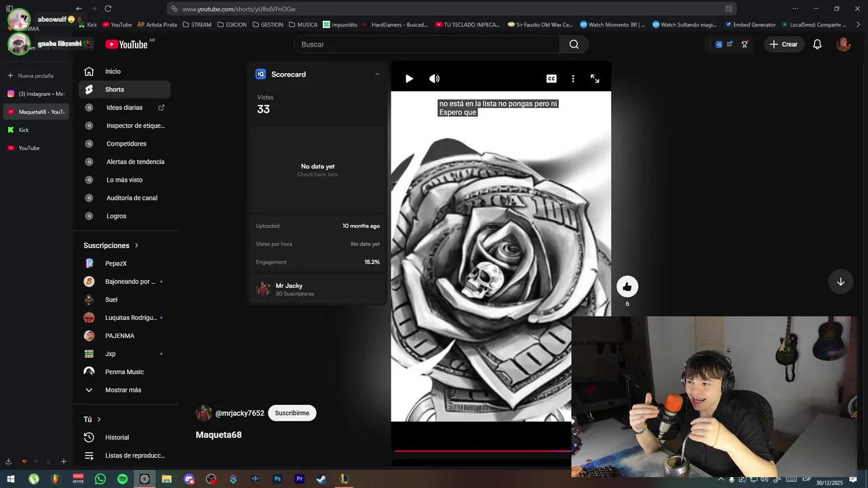
Task: Open the account avatar menu
Action: 844,44
